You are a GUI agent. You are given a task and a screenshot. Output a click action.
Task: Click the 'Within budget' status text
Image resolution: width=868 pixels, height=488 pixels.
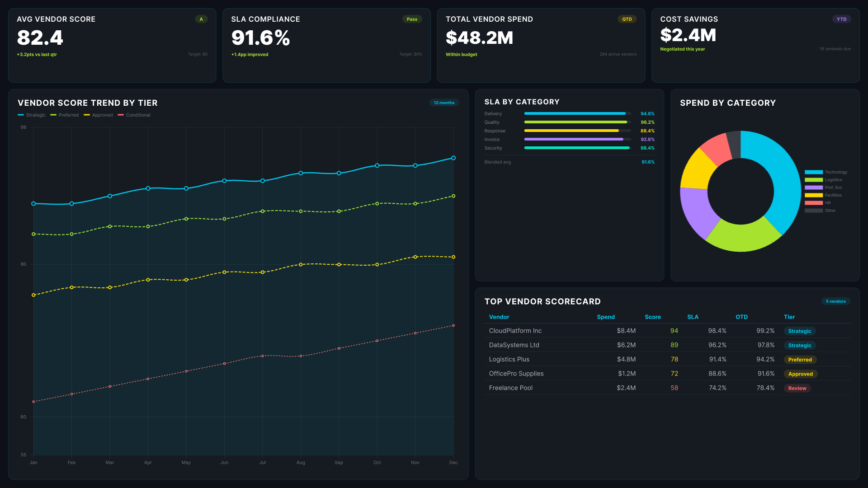(x=462, y=55)
